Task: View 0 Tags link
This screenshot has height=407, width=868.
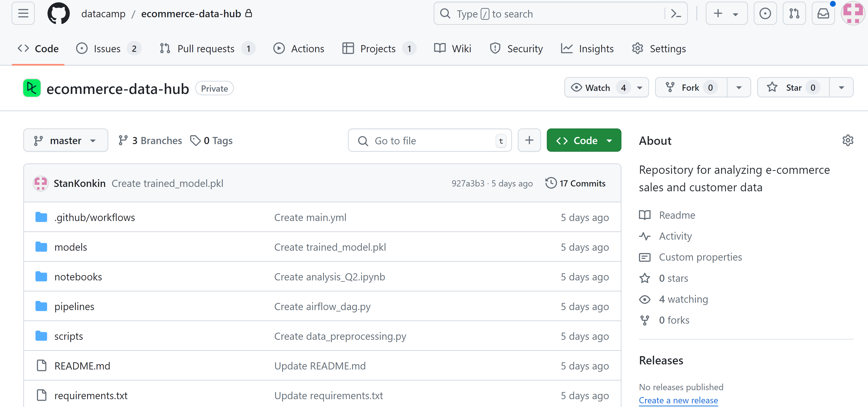Action: [x=211, y=140]
